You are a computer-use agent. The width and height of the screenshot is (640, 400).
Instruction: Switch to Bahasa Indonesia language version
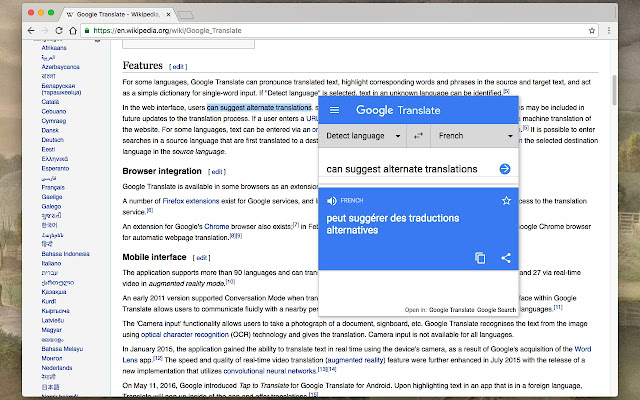pos(65,254)
